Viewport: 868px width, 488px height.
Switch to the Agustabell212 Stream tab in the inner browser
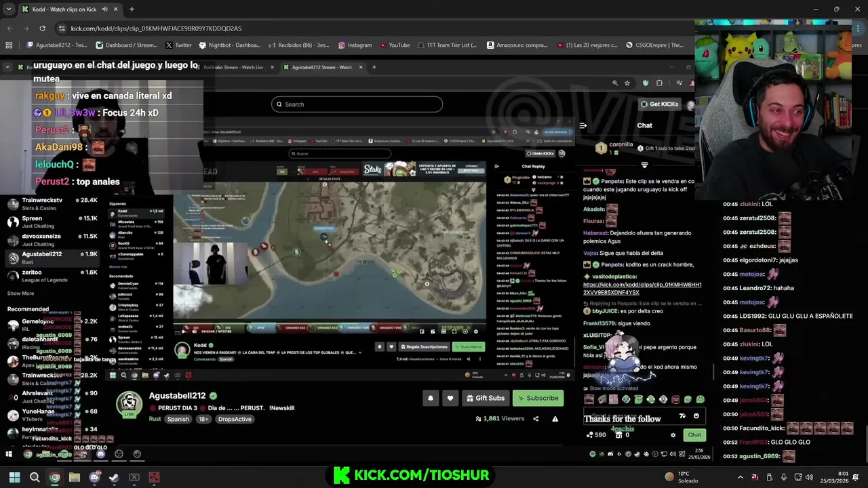(325, 67)
